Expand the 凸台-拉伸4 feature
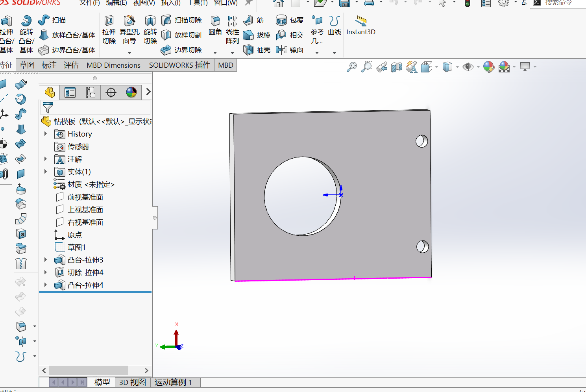Image resolution: width=586 pixels, height=392 pixels. click(46, 285)
